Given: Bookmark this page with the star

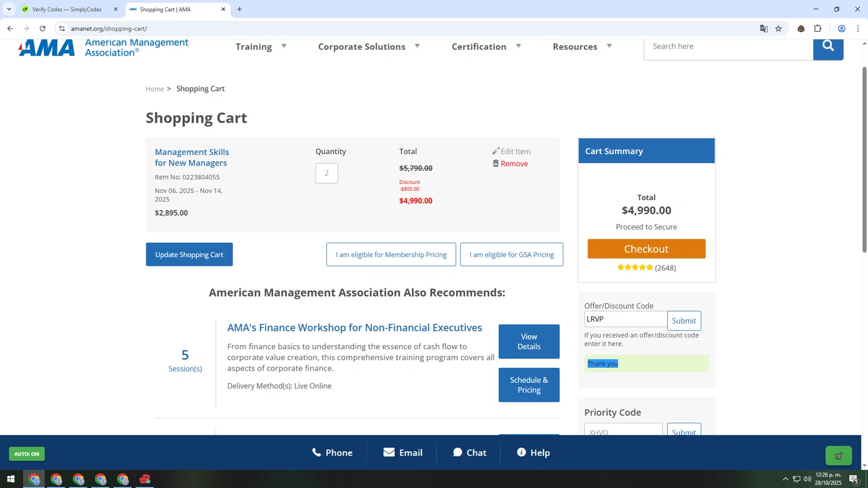Looking at the screenshot, I should pyautogui.click(x=778, y=28).
